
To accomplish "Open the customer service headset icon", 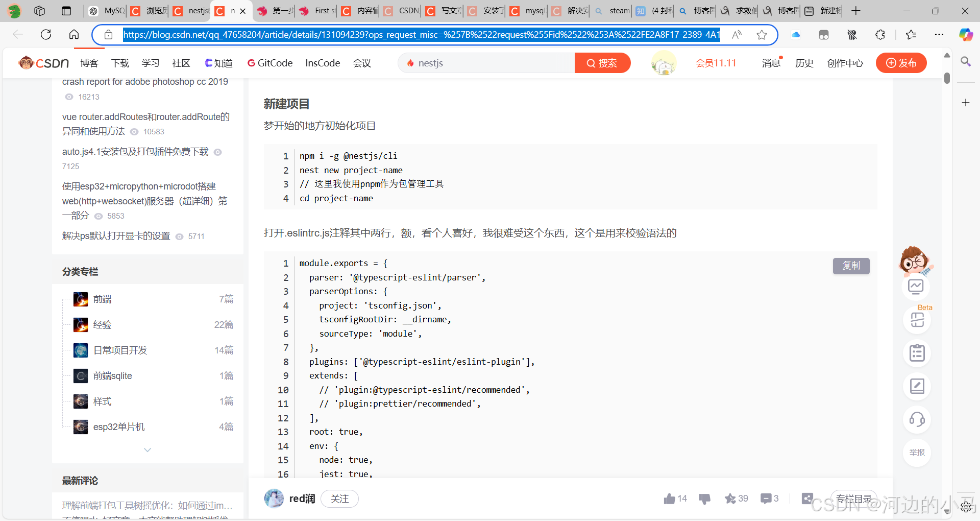I will (917, 419).
